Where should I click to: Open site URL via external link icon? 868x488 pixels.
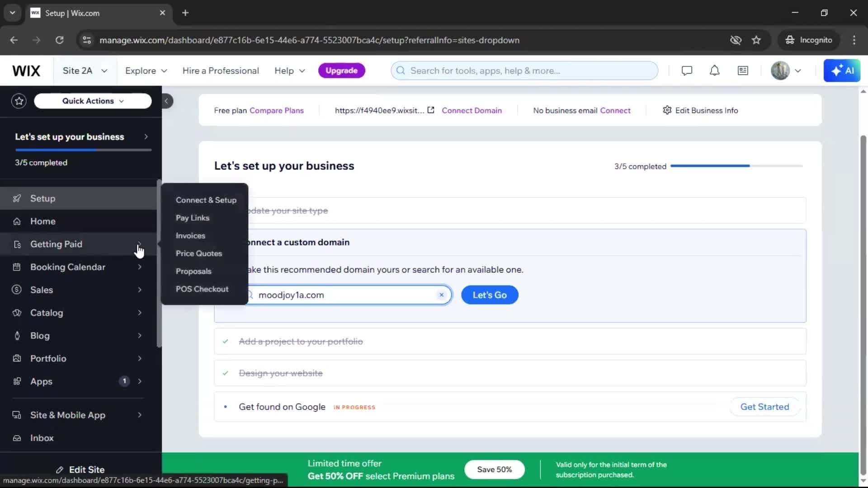431,110
